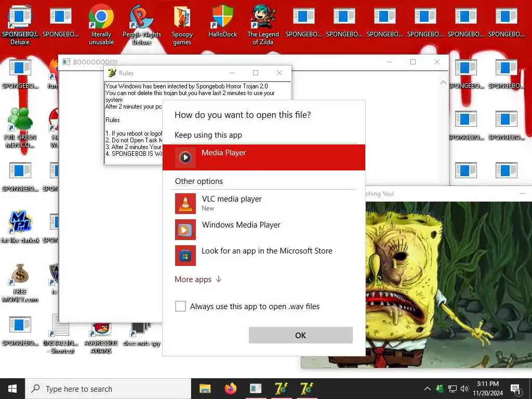The height and width of the screenshot is (399, 532).
Task: Click the Windows Media Player icon in the list
Action: (x=185, y=230)
